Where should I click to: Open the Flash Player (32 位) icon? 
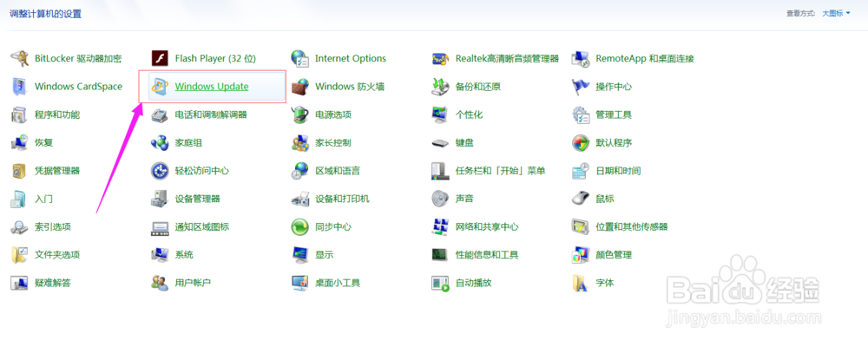[160, 59]
